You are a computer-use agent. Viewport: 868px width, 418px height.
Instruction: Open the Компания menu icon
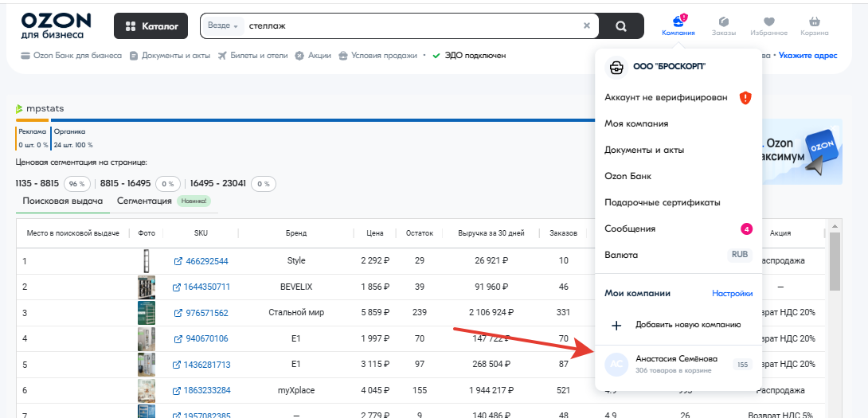[x=678, y=25]
